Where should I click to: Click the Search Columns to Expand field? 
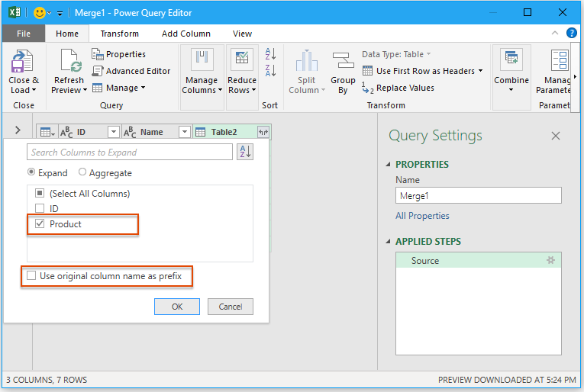(129, 152)
